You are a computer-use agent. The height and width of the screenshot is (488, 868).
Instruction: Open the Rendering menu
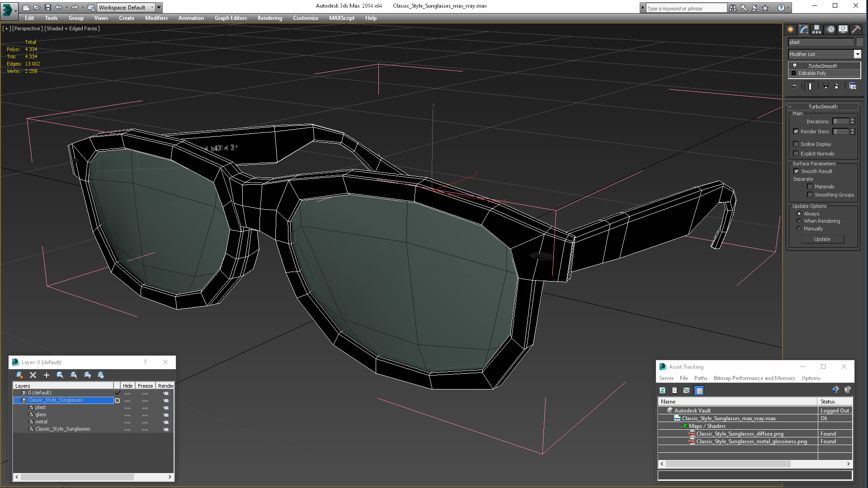click(269, 18)
